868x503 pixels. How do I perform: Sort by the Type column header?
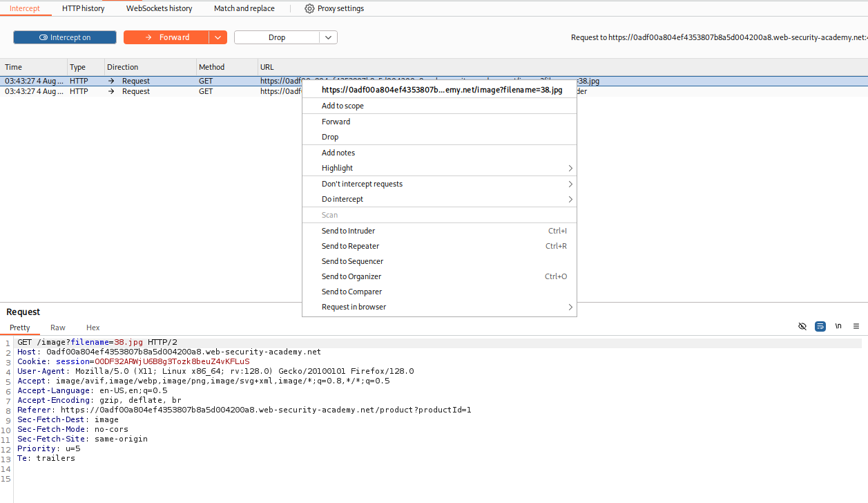point(86,67)
